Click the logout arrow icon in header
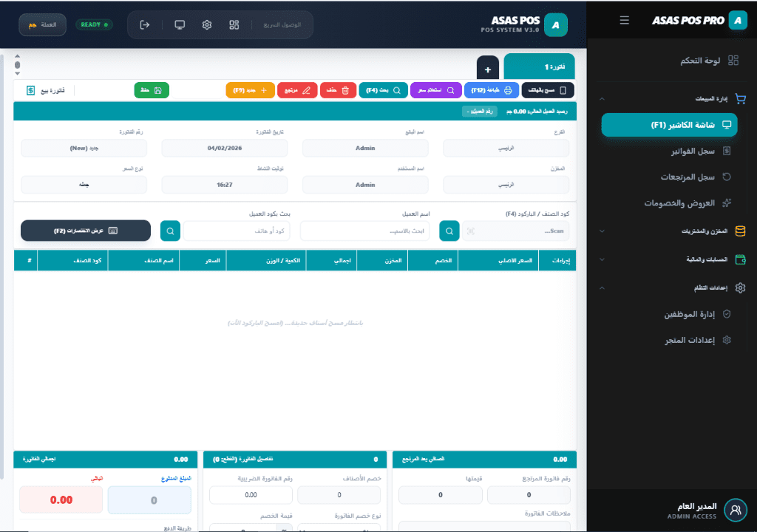Viewport: 757px width, 532px height. click(x=145, y=24)
